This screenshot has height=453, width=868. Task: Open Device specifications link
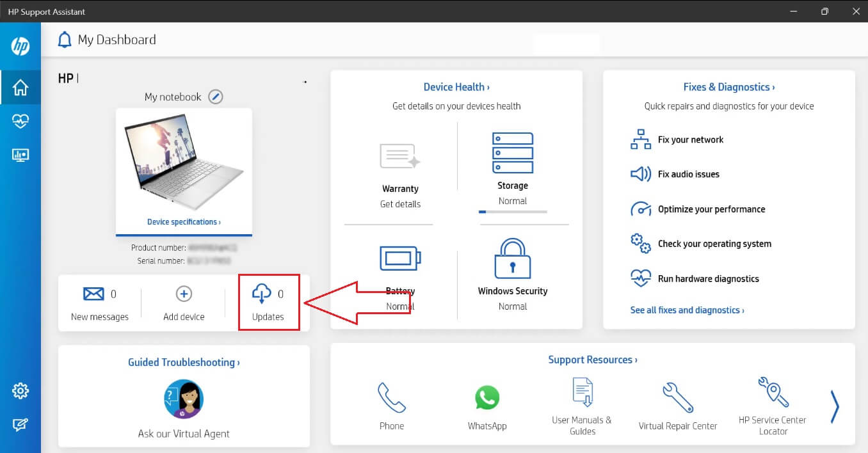tap(184, 222)
